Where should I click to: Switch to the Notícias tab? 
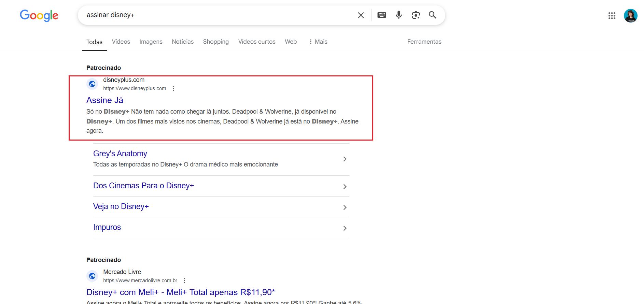[x=183, y=42]
